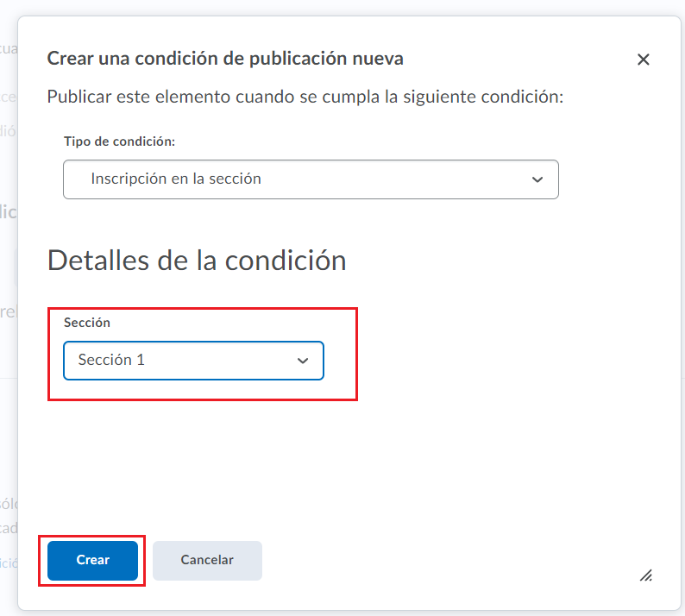
Task: Click the X icon in dialog header
Action: [x=643, y=60]
